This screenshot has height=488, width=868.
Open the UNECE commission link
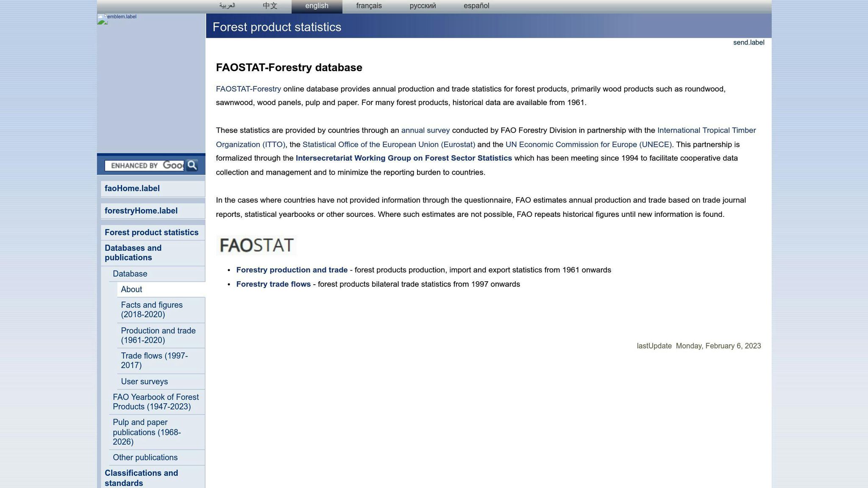[x=588, y=144]
